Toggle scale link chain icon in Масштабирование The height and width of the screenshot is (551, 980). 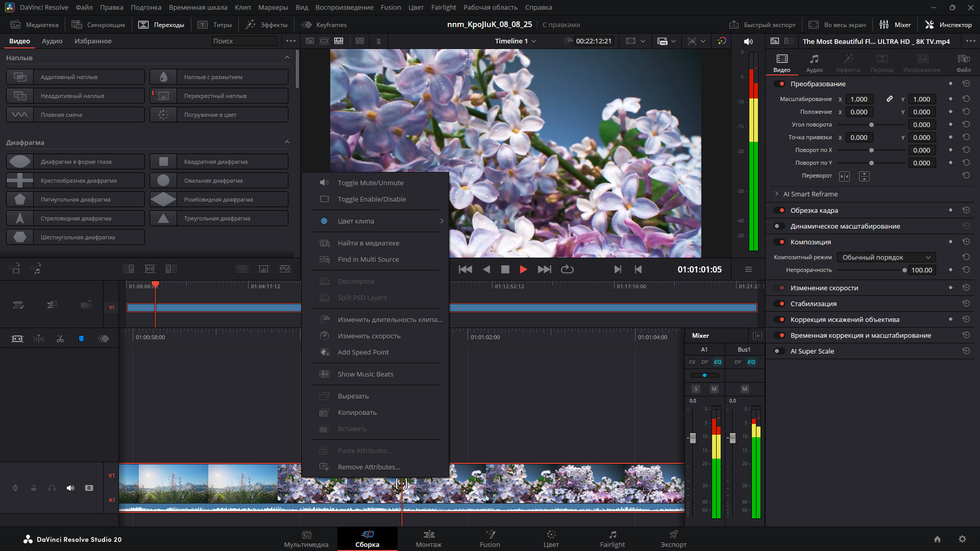(890, 99)
